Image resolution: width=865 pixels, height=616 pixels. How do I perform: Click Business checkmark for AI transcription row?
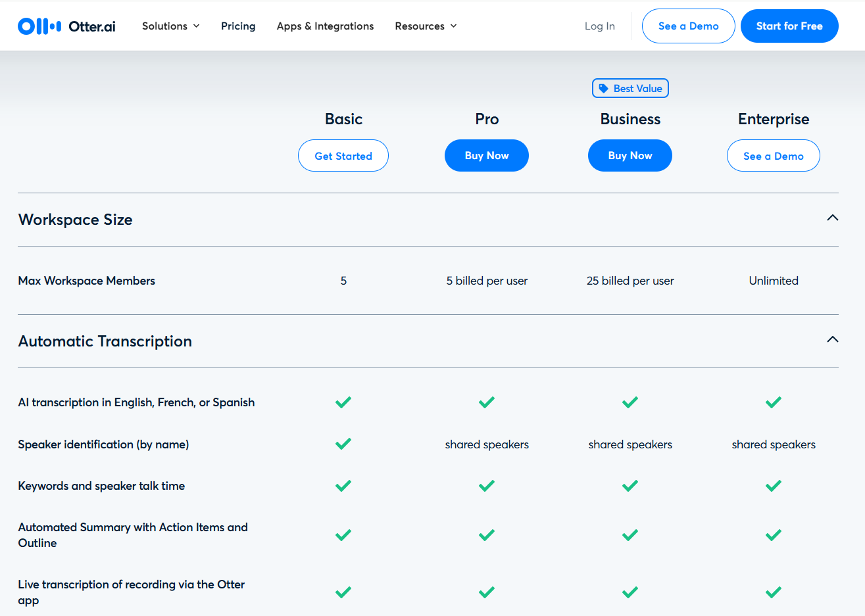click(630, 402)
